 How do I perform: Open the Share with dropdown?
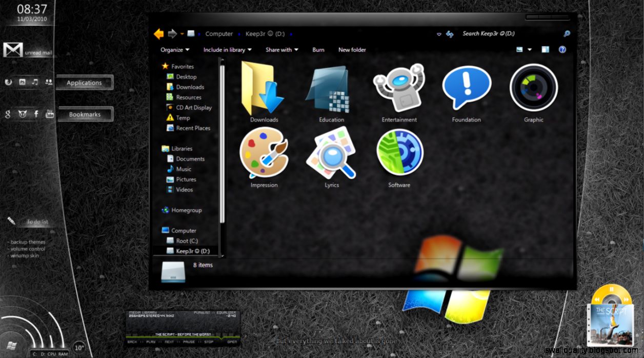click(281, 50)
